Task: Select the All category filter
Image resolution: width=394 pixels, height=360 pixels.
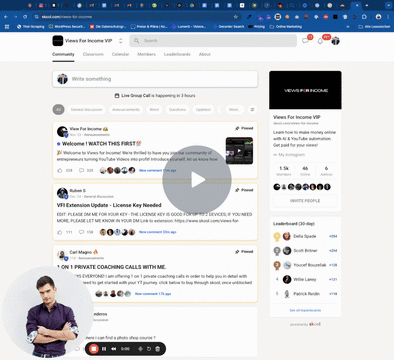Action: pos(58,109)
